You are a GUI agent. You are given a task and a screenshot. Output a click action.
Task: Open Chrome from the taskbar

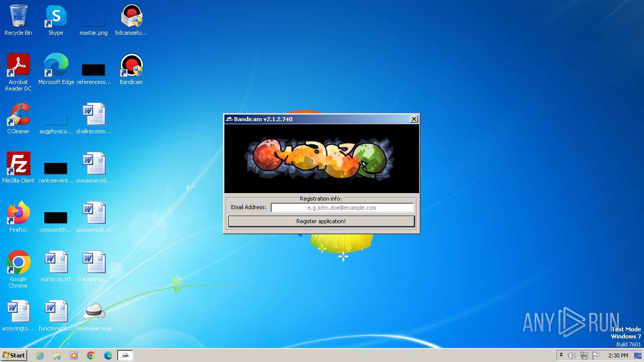click(x=91, y=355)
